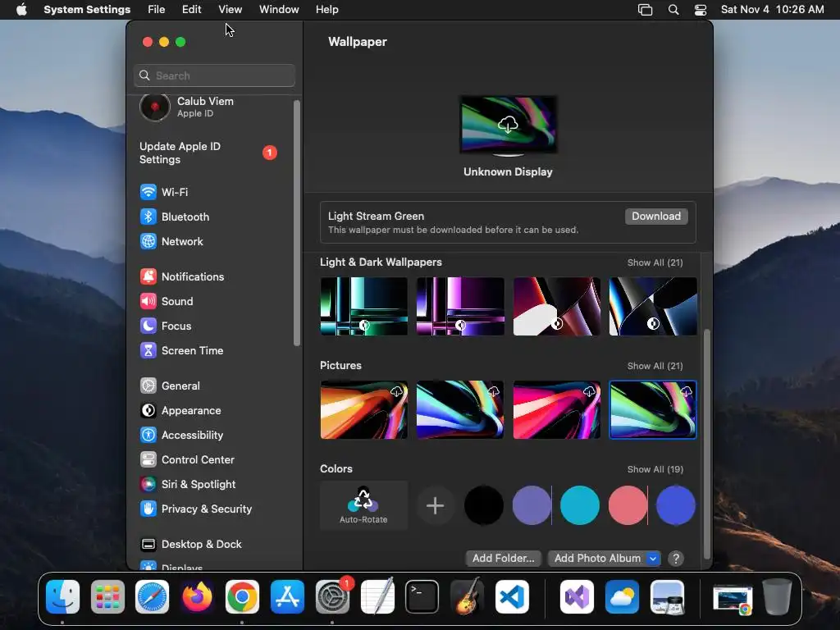The width and height of the screenshot is (840, 630).
Task: Choose the blue color swatch
Action: (676, 505)
